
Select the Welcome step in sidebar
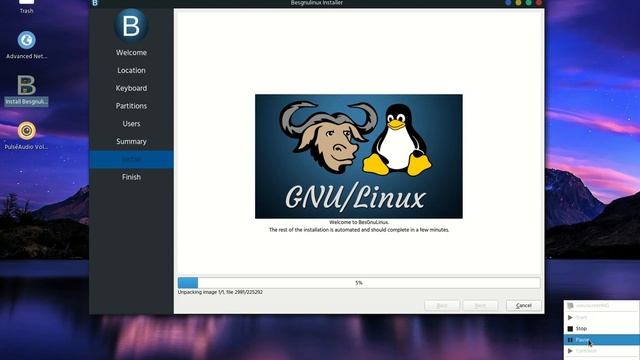click(131, 53)
